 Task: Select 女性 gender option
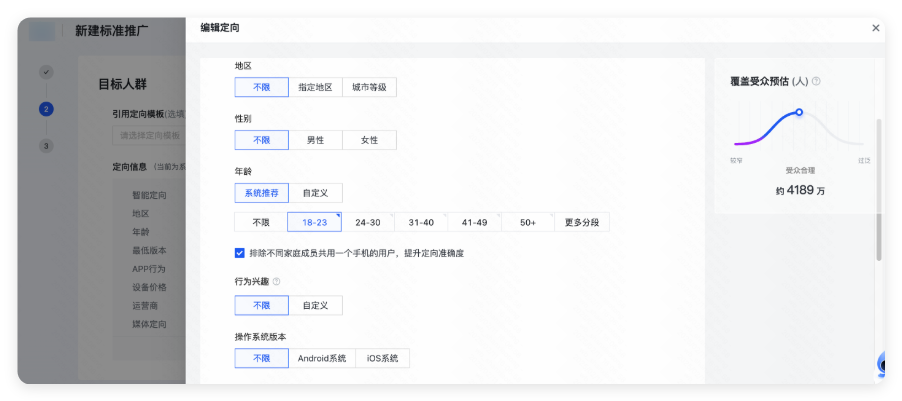point(369,140)
